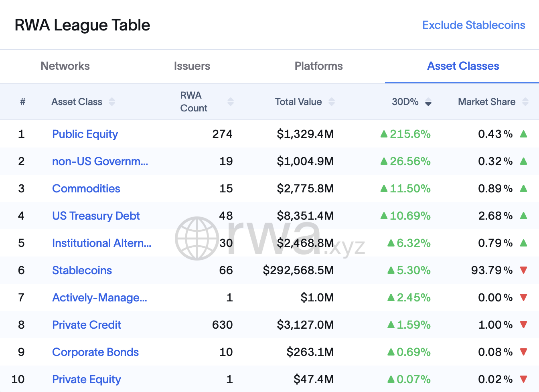Click the rwa.xyz globe watermark logo
This screenshot has height=392, width=539.
click(x=197, y=238)
